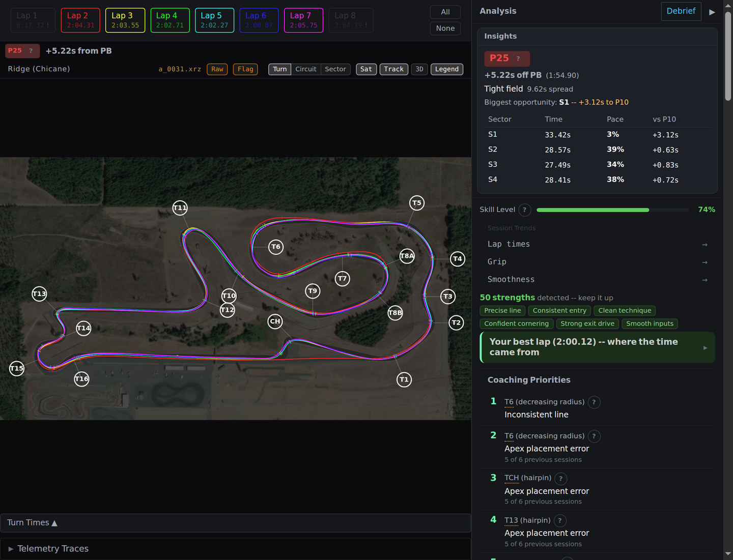733x560 pixels.
Task: Open help for T6 decreasing radius priority
Action: pyautogui.click(x=594, y=402)
